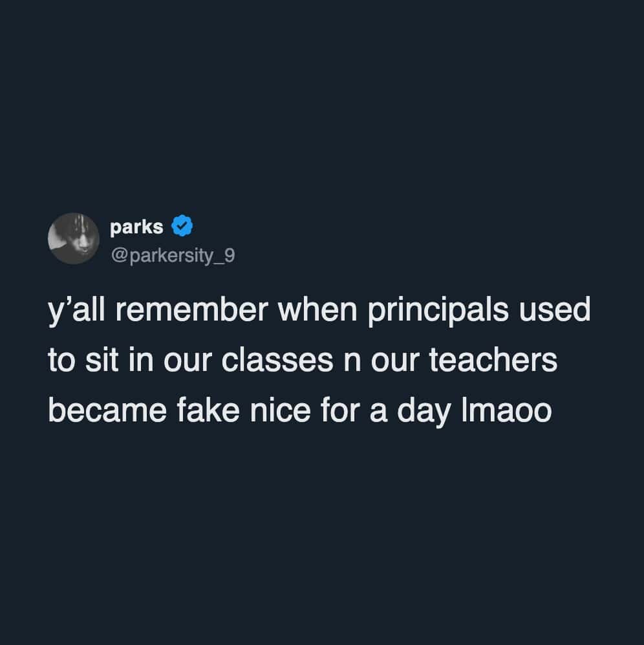Image resolution: width=644 pixels, height=645 pixels.
Task: Click the word "lmaoo" ending the tweet
Action: [506, 410]
